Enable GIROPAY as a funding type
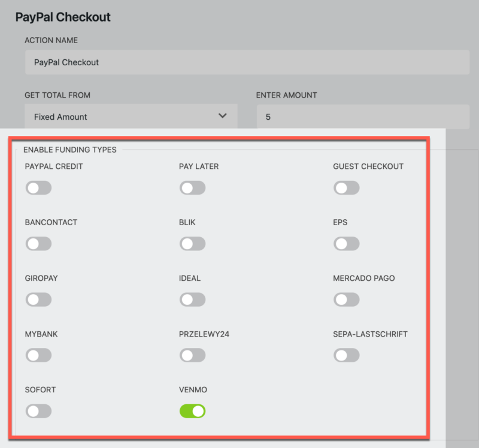This screenshot has width=479, height=448. (38, 299)
